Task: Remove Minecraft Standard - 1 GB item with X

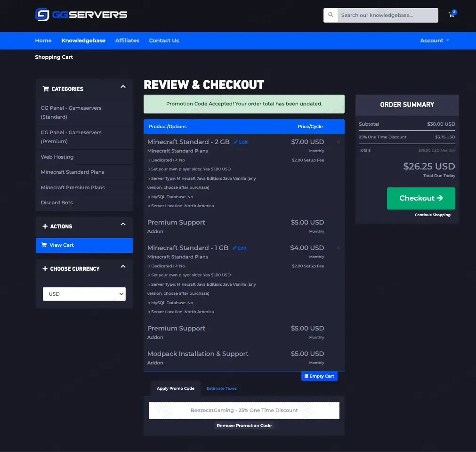Action: [338, 248]
